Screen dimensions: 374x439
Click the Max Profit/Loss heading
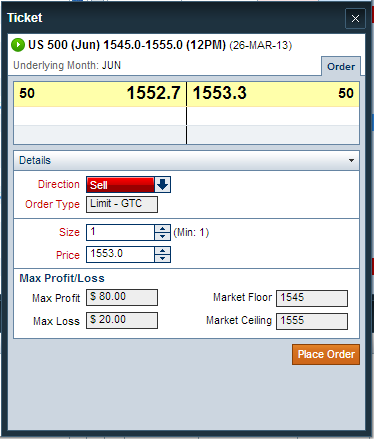click(x=62, y=278)
